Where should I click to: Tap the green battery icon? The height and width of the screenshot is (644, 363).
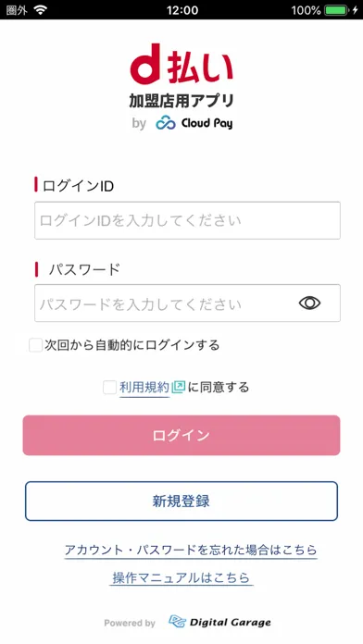(x=337, y=10)
